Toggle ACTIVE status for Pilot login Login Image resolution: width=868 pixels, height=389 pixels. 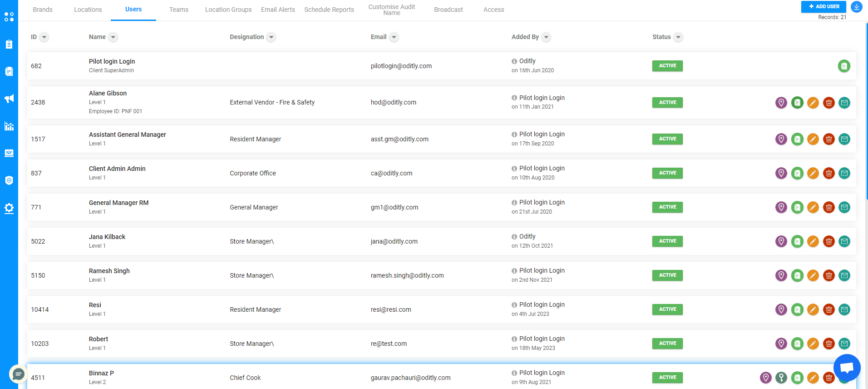(667, 66)
